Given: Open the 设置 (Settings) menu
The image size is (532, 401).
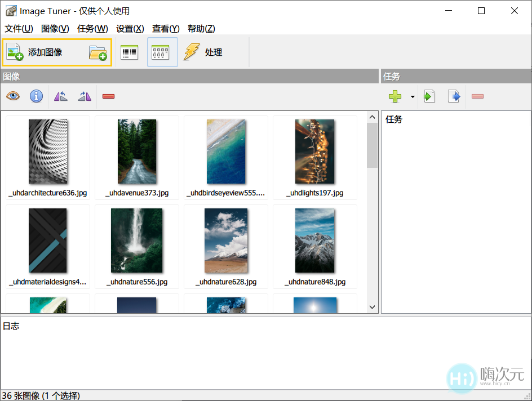Looking at the screenshot, I should pos(129,28).
